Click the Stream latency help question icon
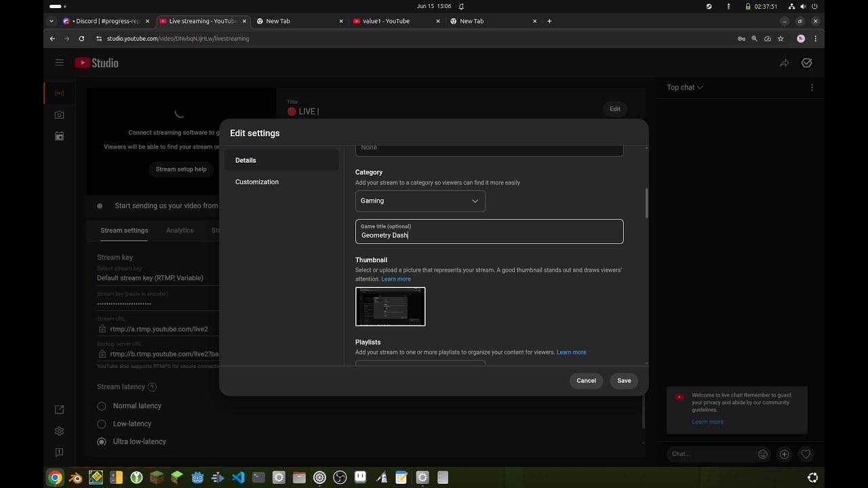Screen dimensions: 868x488 (x=152, y=387)
